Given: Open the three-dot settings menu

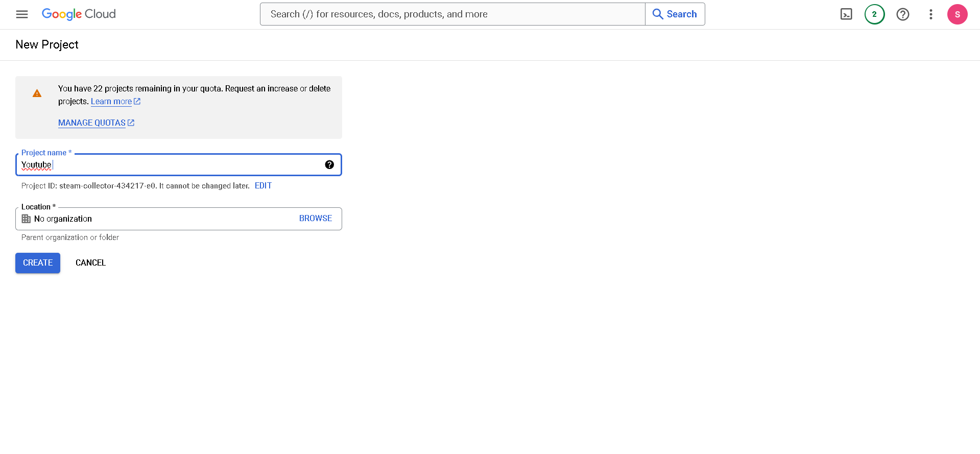Looking at the screenshot, I should coord(930,14).
